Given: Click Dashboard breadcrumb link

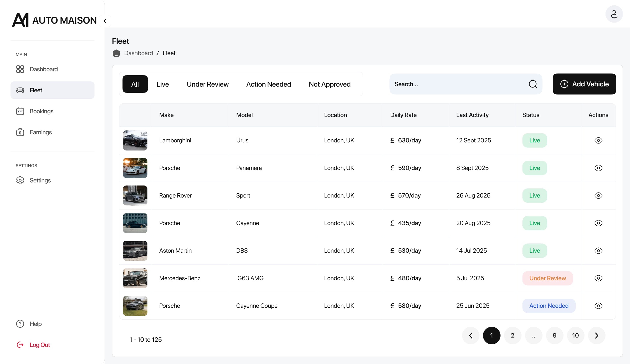Looking at the screenshot, I should tap(138, 53).
